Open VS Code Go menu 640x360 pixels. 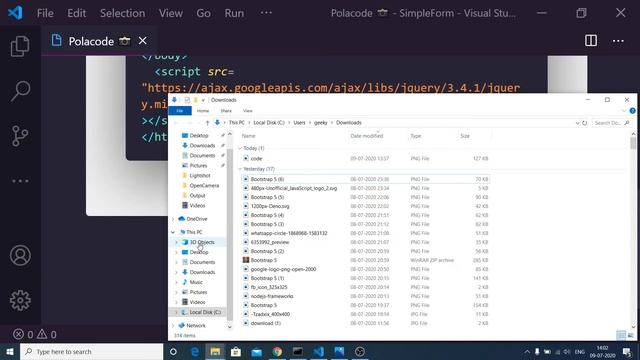[x=203, y=13]
